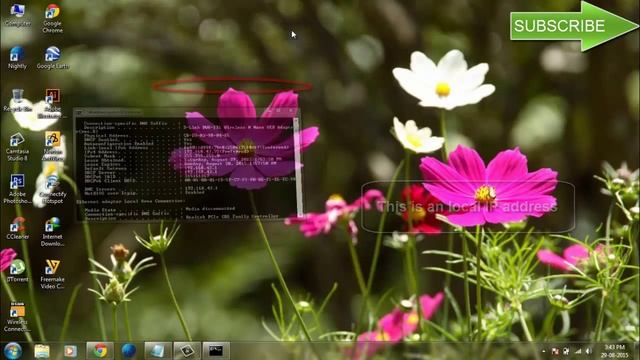Open Windows Explorer from the taskbar
This screenshot has height=360, width=640.
[x=42, y=351]
